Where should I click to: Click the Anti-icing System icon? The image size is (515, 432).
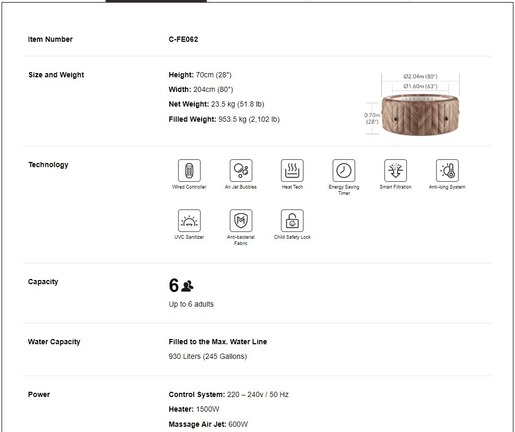447,170
